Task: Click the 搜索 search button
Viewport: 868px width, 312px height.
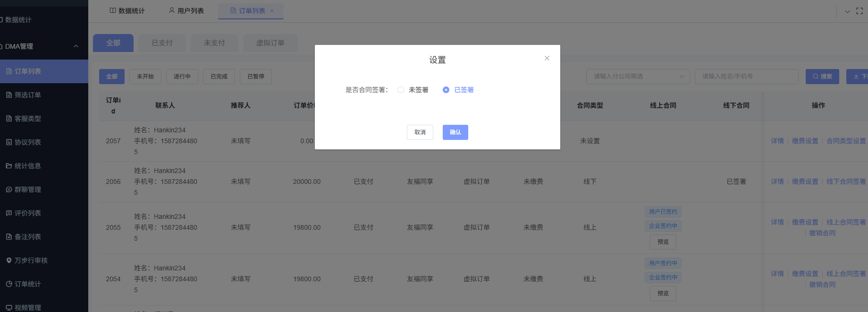Action: coord(822,77)
